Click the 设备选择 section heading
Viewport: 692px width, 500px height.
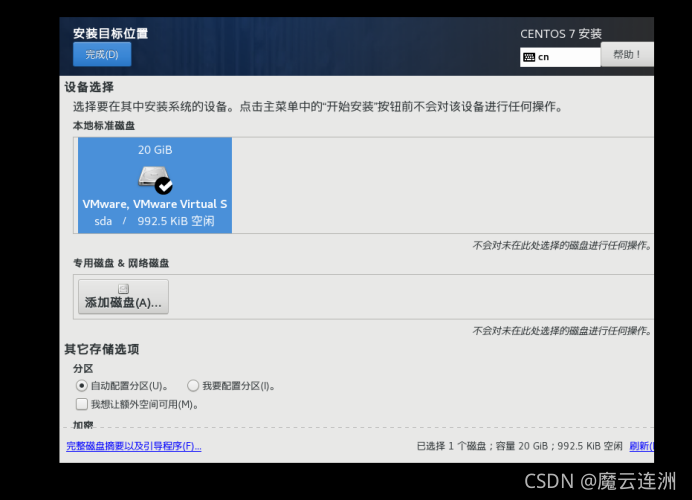[89, 87]
